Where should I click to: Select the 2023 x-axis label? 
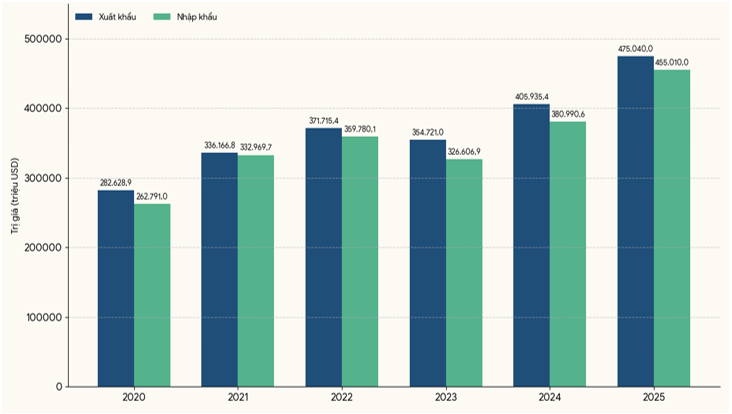coord(446,398)
